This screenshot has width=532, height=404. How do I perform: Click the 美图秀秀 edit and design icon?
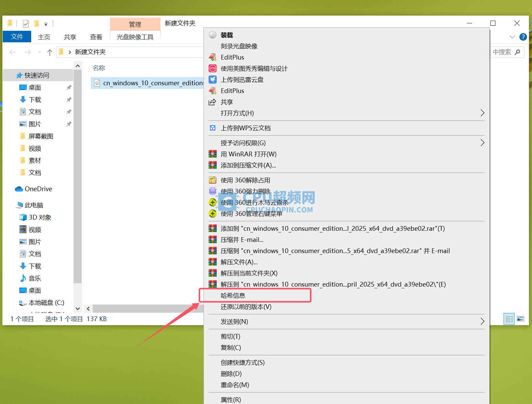click(x=213, y=68)
